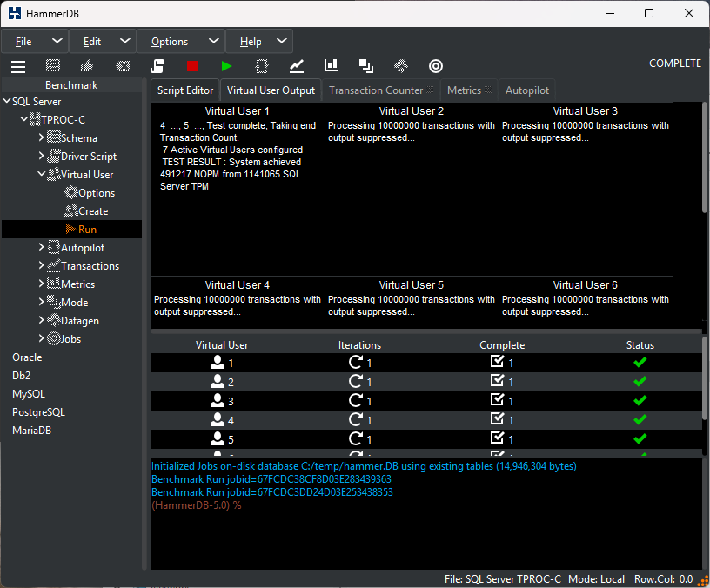Select the PostgreSQL database entry
710x588 pixels.
pos(38,412)
